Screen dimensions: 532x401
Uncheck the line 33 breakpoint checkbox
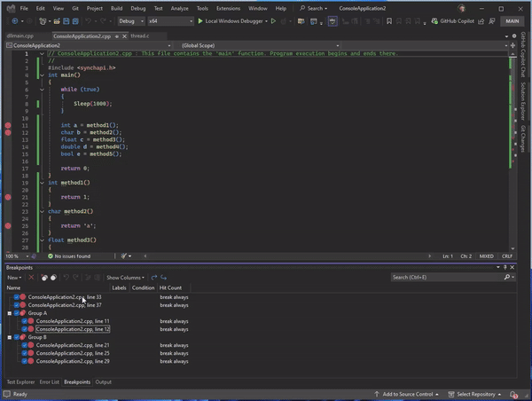[x=16, y=296]
